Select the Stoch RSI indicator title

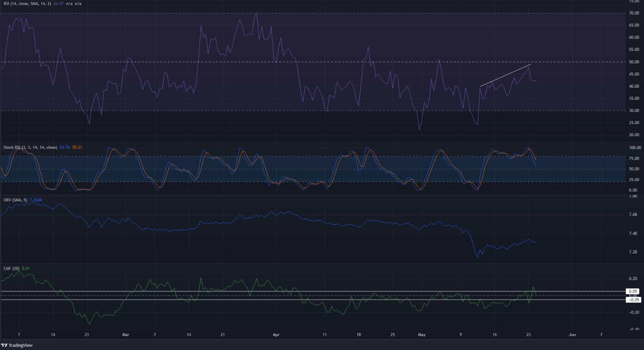pos(30,148)
